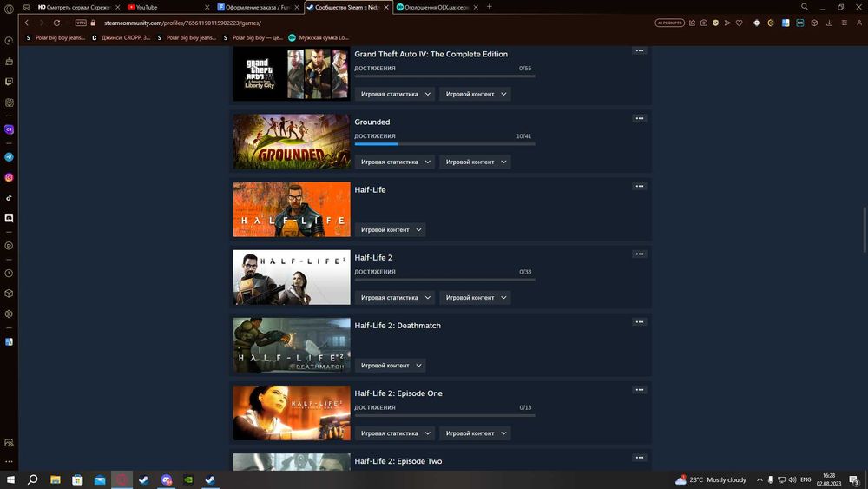Open Discord from the browser sidebar
Screen dimensions: 868x489
pos(9,218)
